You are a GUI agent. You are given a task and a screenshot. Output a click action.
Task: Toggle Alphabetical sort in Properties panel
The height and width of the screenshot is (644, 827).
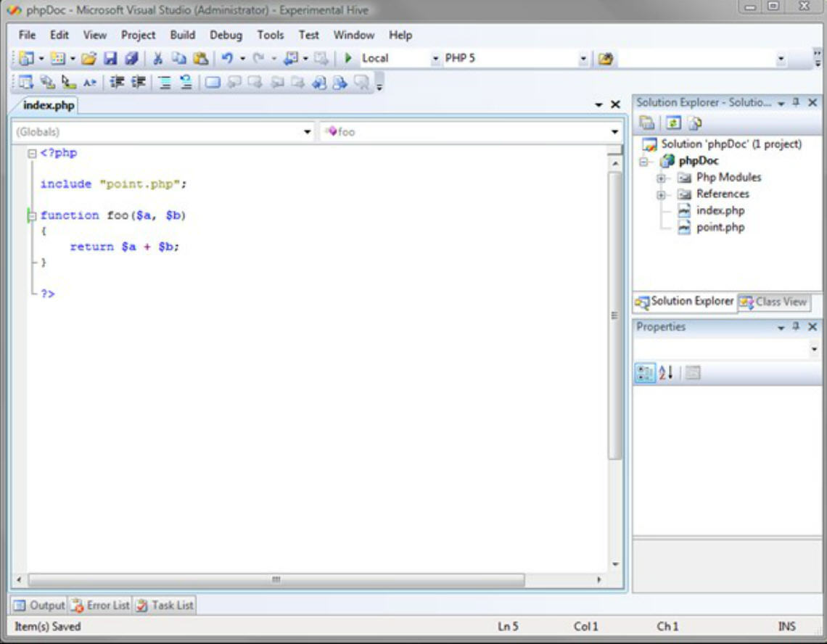[666, 373]
